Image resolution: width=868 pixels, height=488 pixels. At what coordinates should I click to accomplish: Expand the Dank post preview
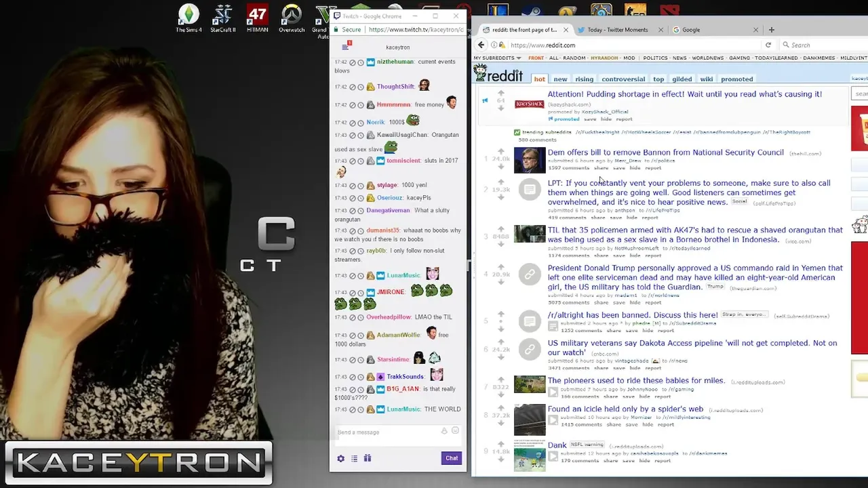(553, 457)
